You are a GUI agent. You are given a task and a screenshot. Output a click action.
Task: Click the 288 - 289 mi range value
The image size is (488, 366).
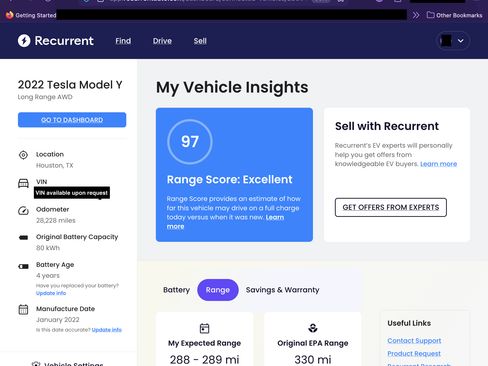(204, 359)
